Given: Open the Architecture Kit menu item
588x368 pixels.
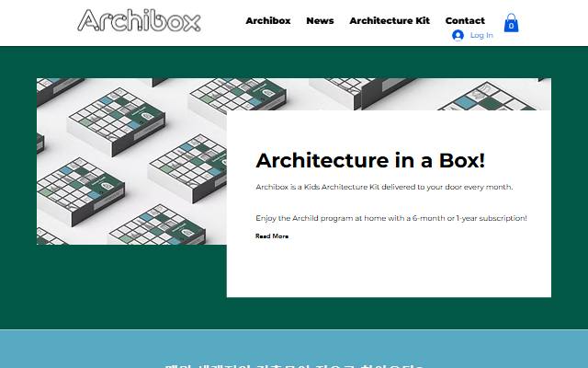Looking at the screenshot, I should pyautogui.click(x=390, y=20).
